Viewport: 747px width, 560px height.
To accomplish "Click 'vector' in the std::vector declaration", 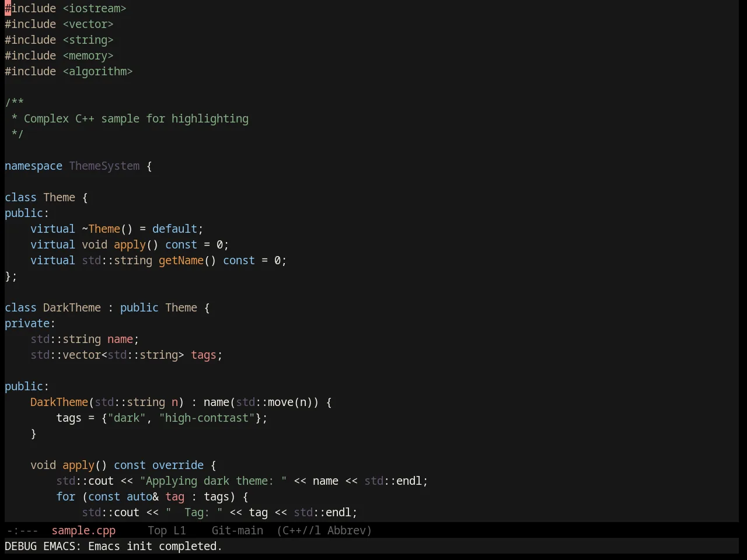I will tap(82, 355).
